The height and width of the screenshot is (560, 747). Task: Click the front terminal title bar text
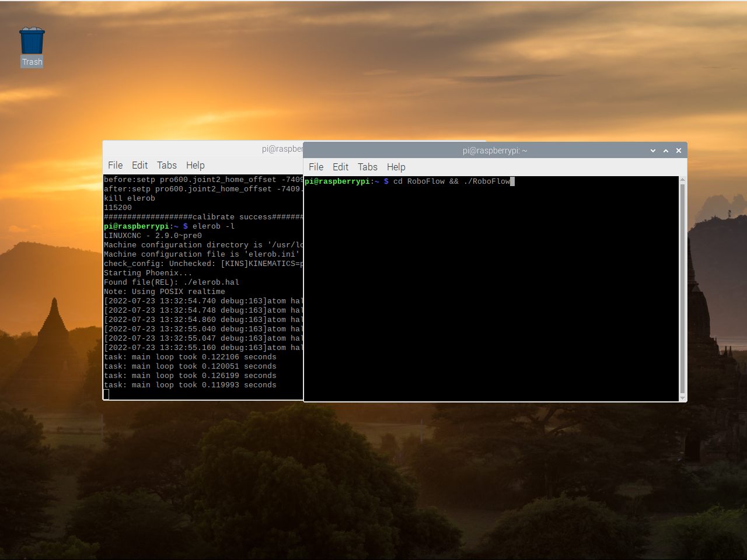click(x=494, y=150)
